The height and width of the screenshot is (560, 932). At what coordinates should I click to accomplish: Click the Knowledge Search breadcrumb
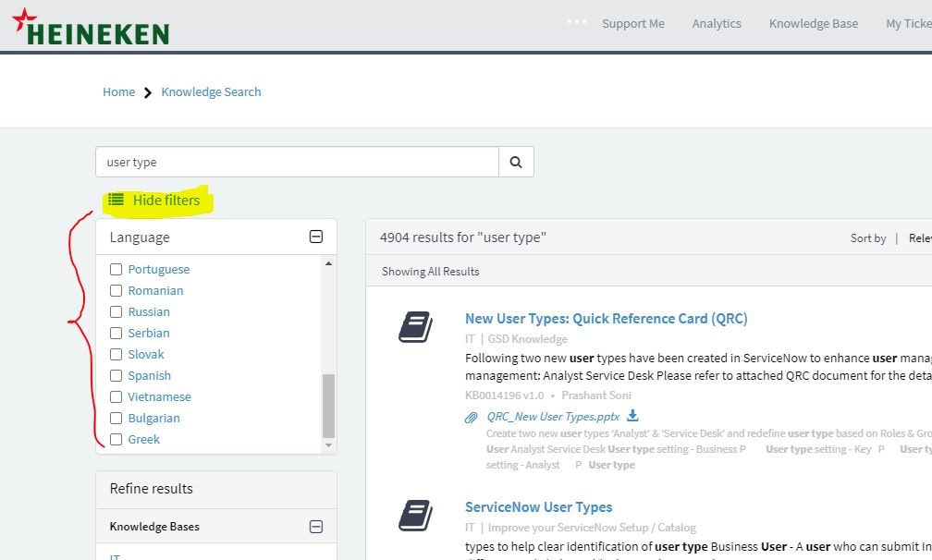(x=211, y=92)
